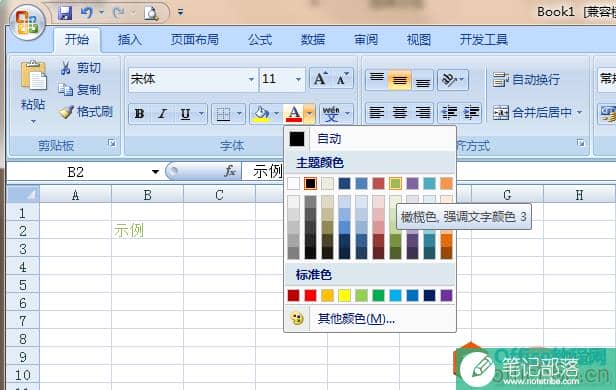The height and width of the screenshot is (390, 616).
Task: Apply fill color paint bucket
Action: (261, 114)
